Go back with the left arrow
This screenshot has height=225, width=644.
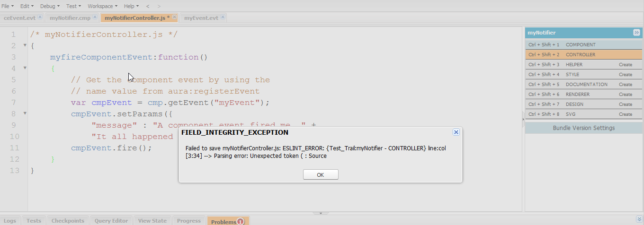coord(148,6)
